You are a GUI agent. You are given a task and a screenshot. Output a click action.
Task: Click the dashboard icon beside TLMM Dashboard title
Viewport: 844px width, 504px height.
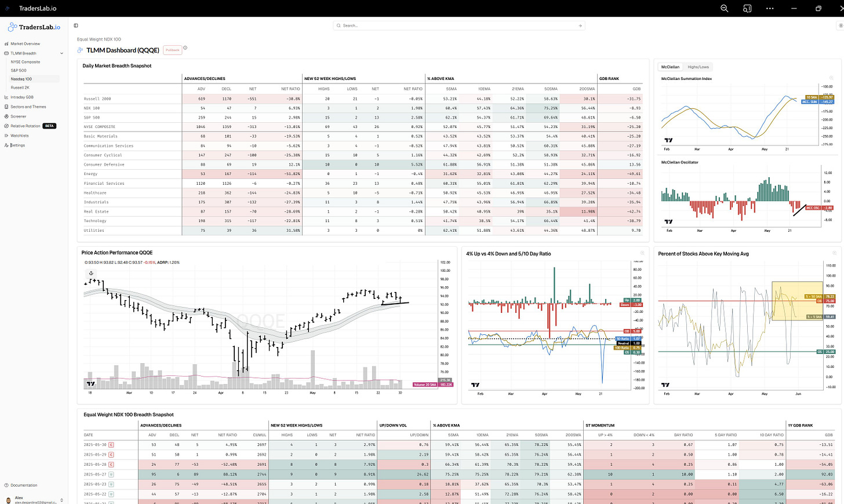[81, 50]
